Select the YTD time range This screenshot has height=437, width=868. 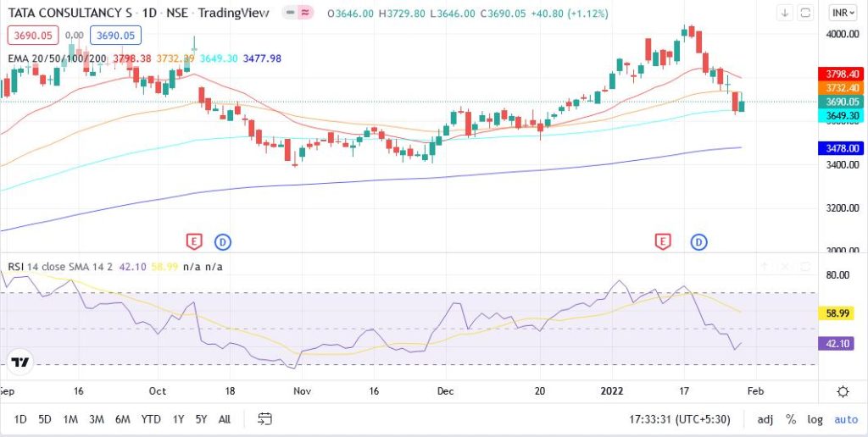coord(151,419)
